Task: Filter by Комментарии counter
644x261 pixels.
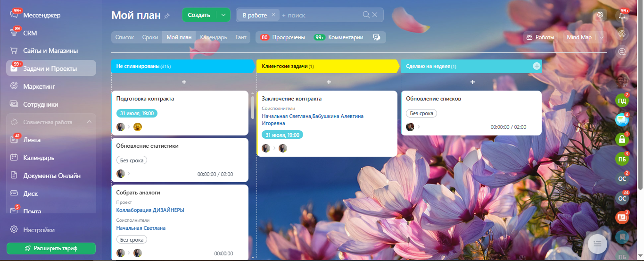Action: point(339,37)
